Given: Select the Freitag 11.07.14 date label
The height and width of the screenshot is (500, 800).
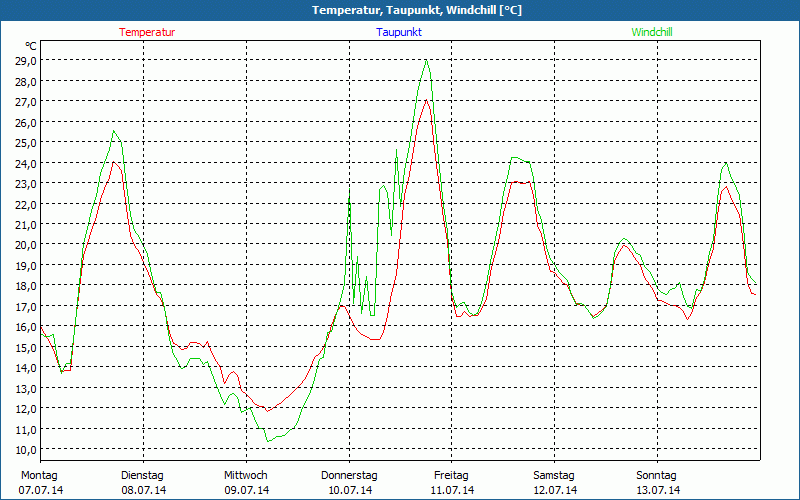Looking at the screenshot, I should 452,482.
